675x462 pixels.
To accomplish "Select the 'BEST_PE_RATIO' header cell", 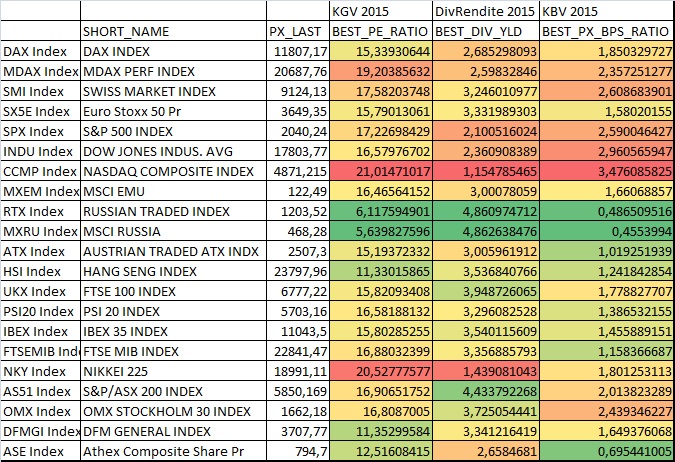I will coord(381,31).
